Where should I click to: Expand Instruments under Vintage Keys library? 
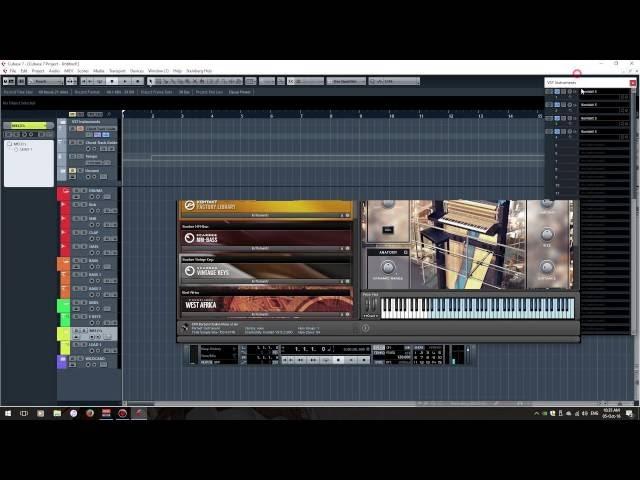[260, 281]
